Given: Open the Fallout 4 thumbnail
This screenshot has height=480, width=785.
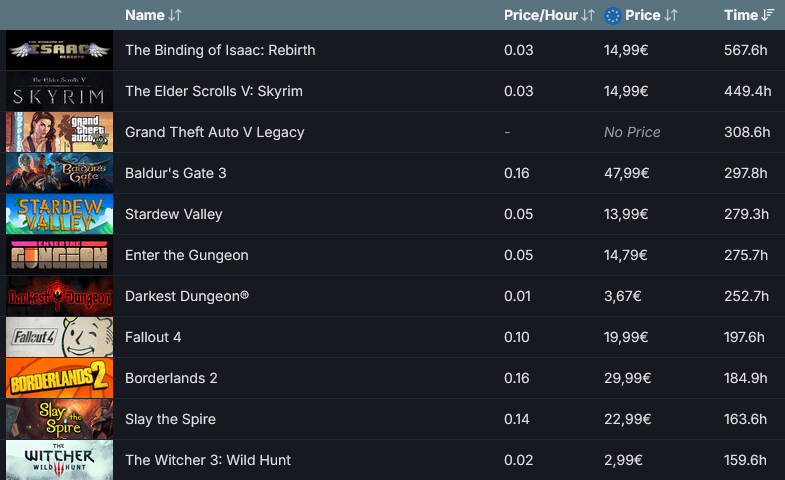Looking at the screenshot, I should coord(60,337).
